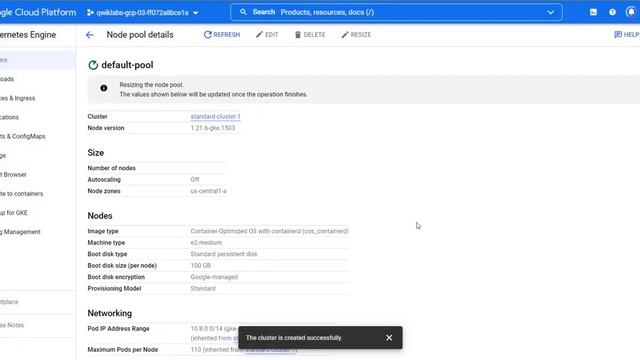Click the info icon in resizing banner
This screenshot has width=640, height=360.
pos(104,88)
